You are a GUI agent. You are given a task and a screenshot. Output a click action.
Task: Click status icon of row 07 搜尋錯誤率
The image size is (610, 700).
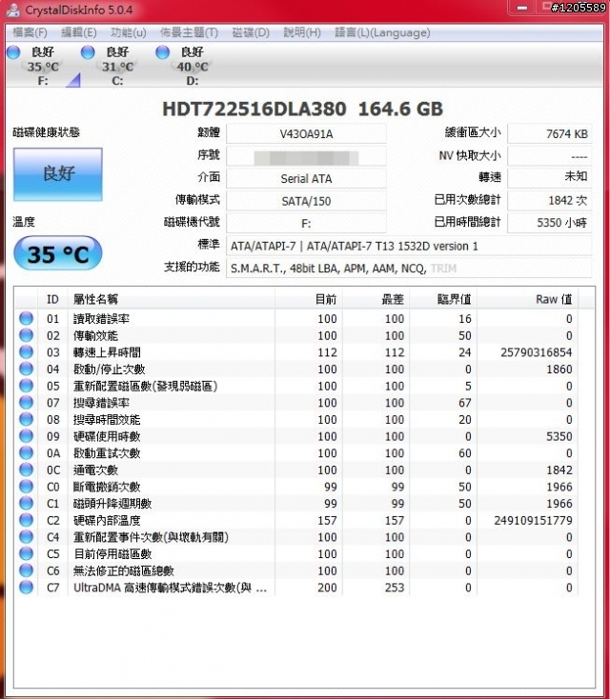27,402
